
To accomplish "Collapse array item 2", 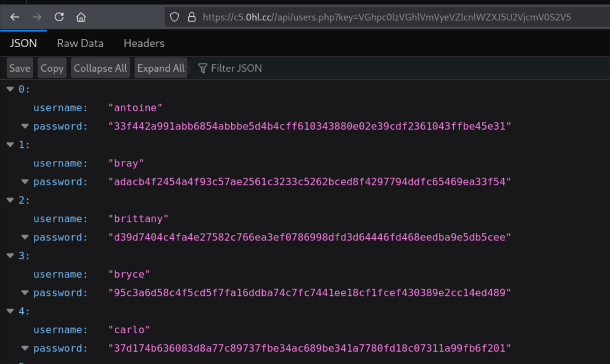I will tap(10, 200).
